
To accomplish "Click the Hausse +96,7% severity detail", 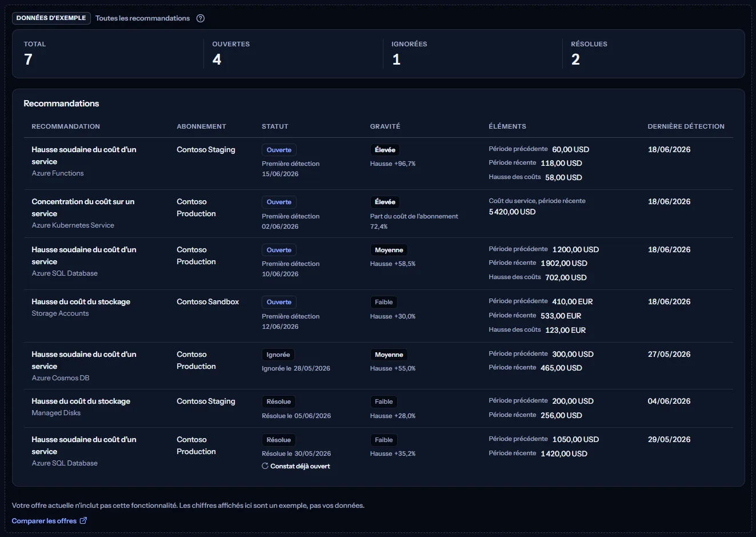I will [393, 164].
